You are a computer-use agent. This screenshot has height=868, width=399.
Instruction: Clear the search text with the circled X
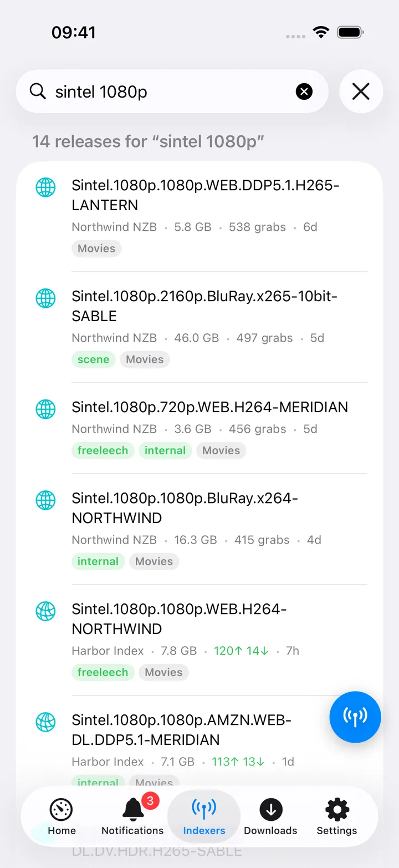tap(304, 92)
